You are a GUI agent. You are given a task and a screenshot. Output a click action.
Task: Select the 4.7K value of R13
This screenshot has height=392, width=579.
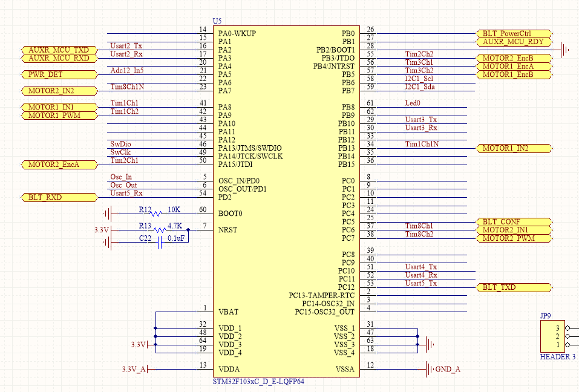(x=175, y=226)
